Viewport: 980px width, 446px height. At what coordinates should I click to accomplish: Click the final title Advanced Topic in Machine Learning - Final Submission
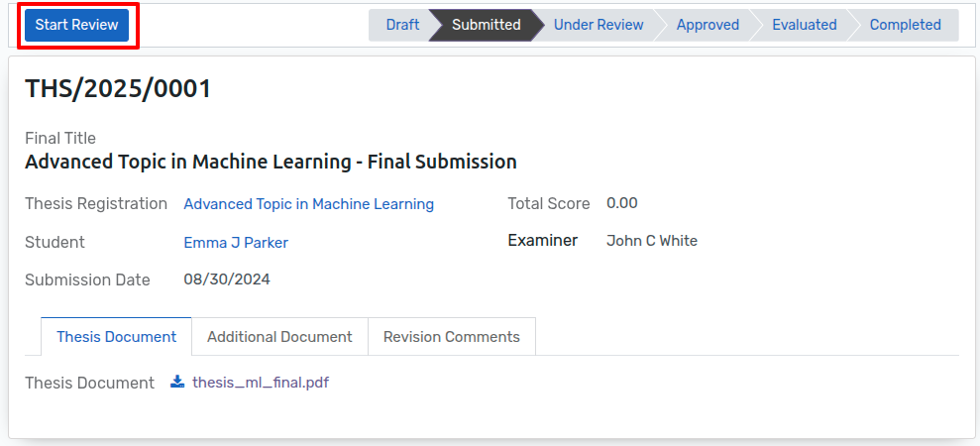(x=271, y=162)
